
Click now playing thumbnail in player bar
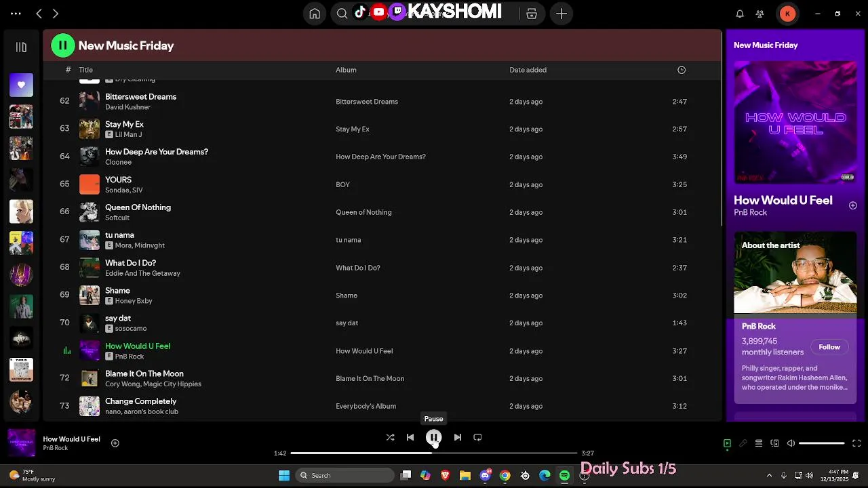pos(21,443)
